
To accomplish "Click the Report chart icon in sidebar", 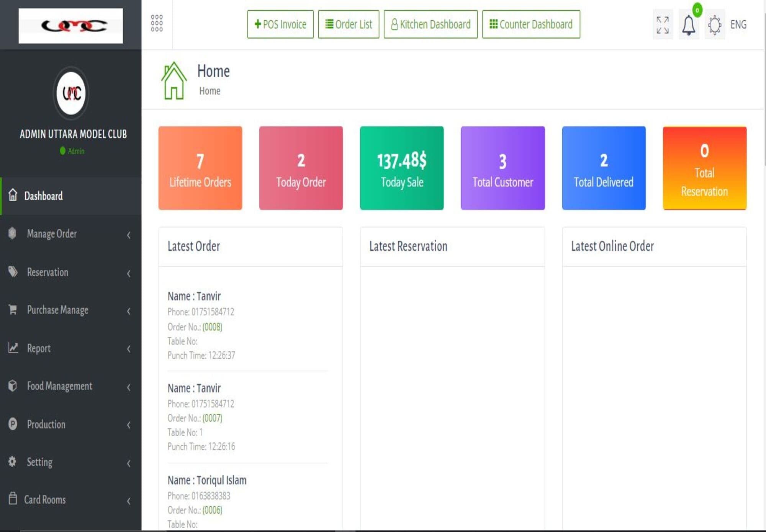I will pyautogui.click(x=13, y=348).
